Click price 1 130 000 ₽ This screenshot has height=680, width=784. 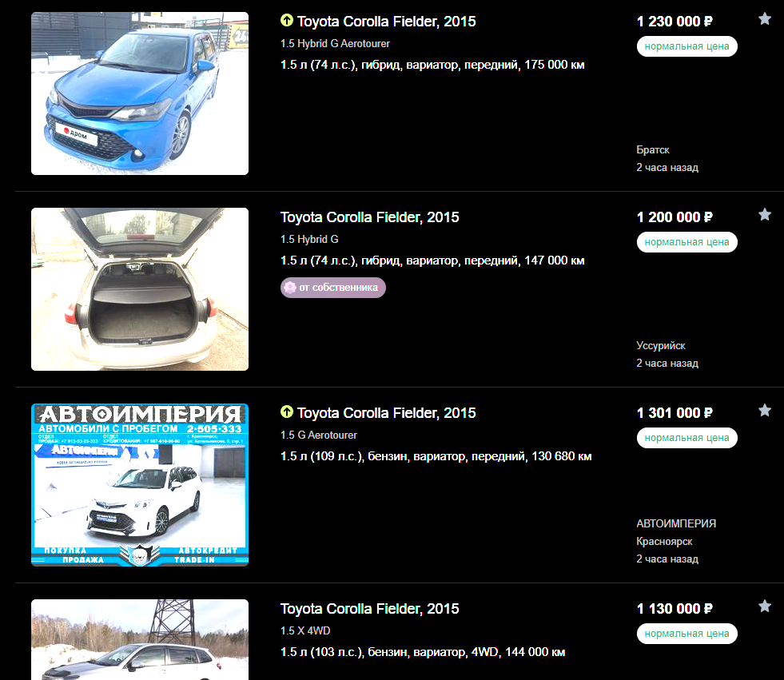pos(675,609)
